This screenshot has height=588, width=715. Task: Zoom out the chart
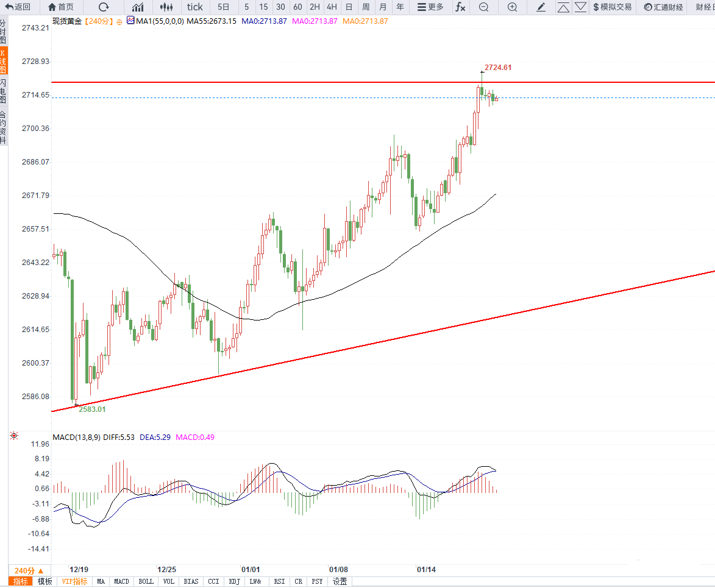click(484, 7)
